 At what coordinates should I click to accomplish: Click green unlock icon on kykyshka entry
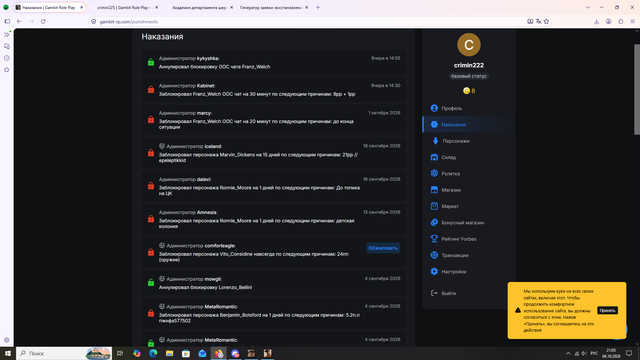tap(151, 62)
